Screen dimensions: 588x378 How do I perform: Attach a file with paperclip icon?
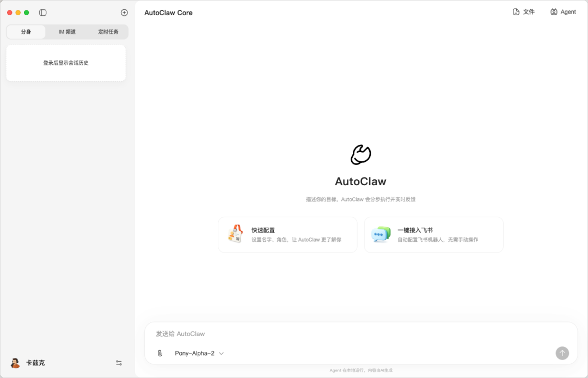tap(160, 353)
